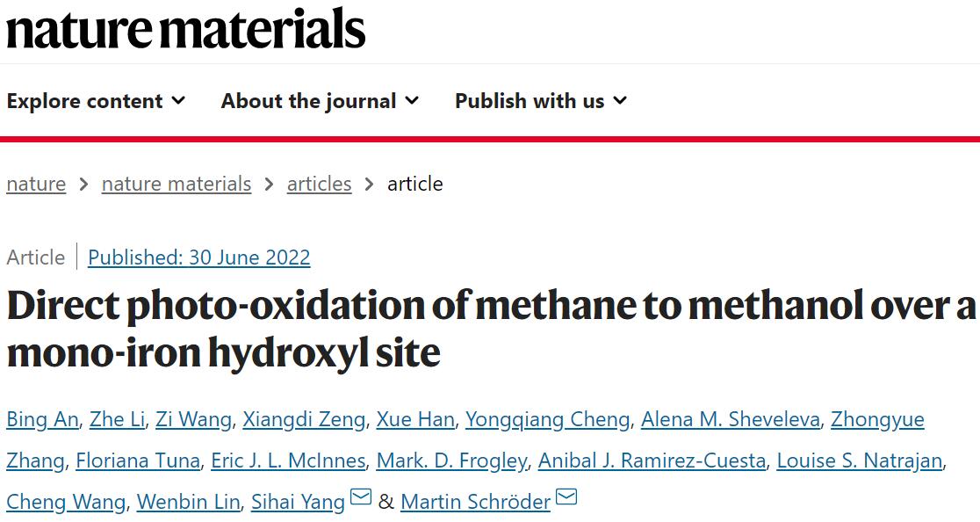The image size is (980, 522).
Task: Open author Louise S. Natrajan's link
Action: click(860, 460)
